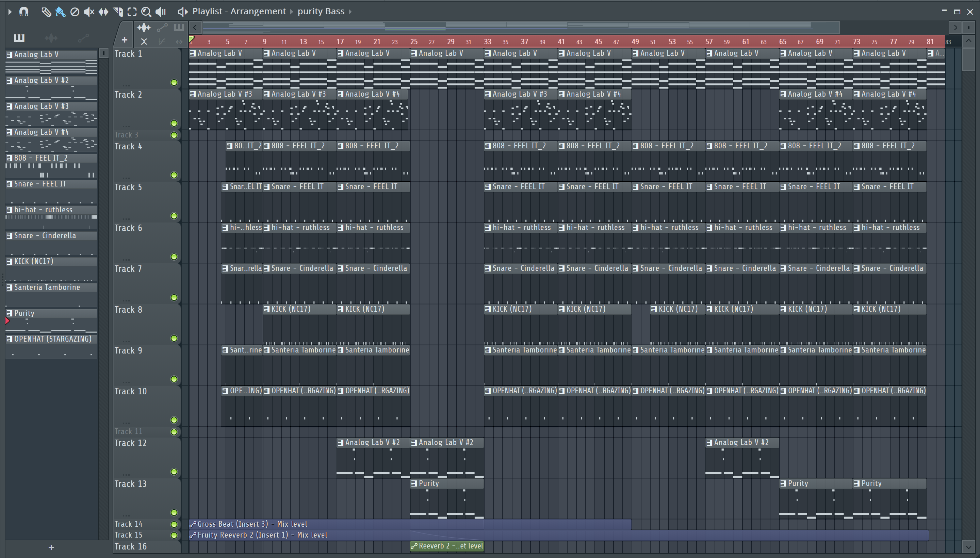Add new pattern with plus below picker
980x558 pixels.
(51, 547)
